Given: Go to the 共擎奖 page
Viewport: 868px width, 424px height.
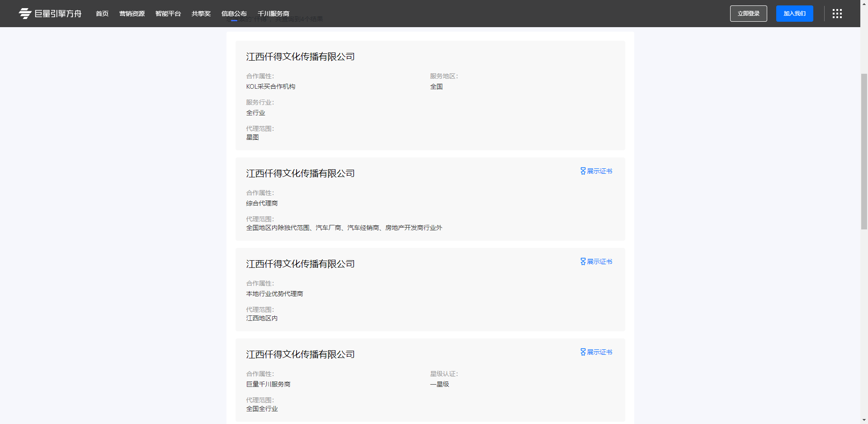Looking at the screenshot, I should (201, 14).
